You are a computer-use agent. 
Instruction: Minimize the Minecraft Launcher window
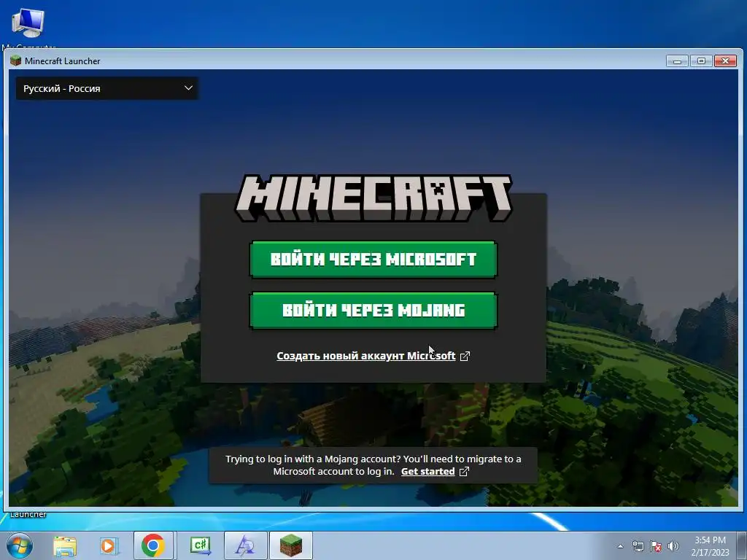pos(677,61)
